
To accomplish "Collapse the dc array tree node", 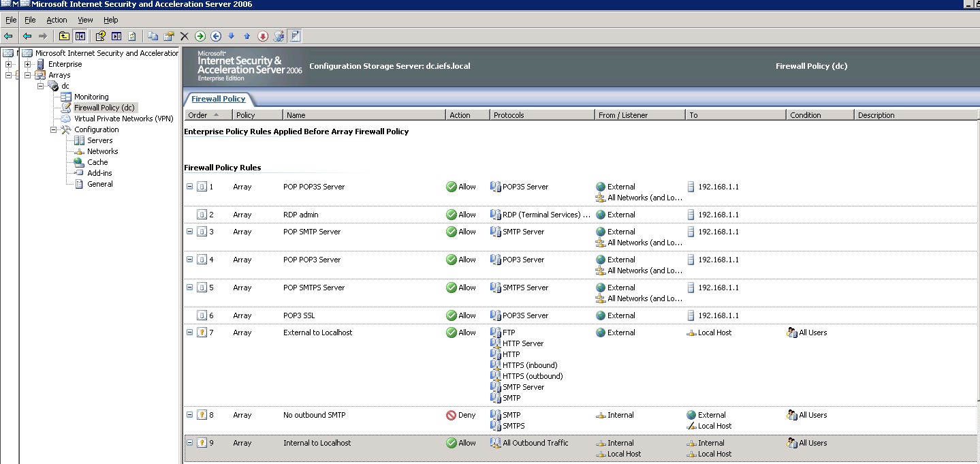I will click(x=41, y=86).
